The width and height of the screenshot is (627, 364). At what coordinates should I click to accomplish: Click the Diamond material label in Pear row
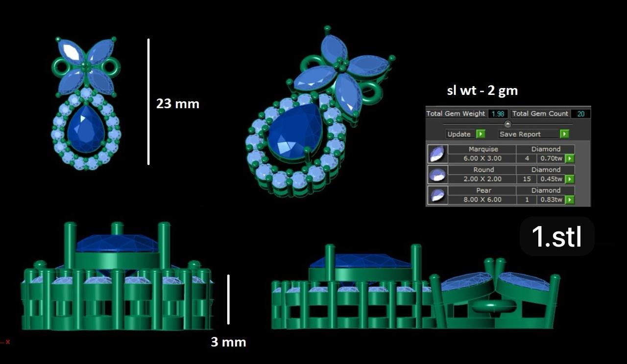pos(546,190)
